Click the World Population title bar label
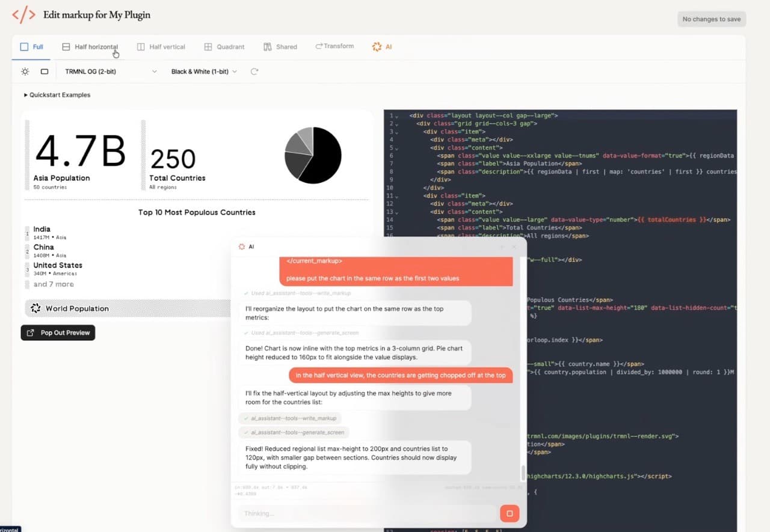The image size is (770, 532). [77, 308]
